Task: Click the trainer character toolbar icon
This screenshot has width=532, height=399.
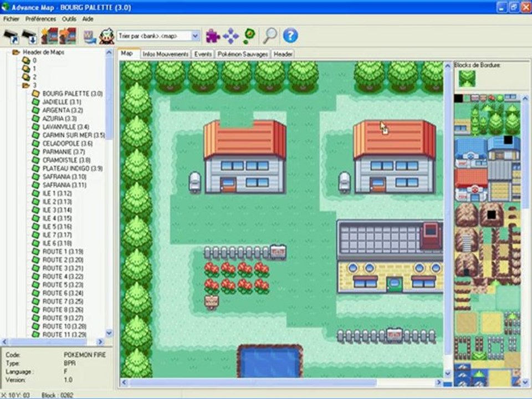Action: pos(106,36)
